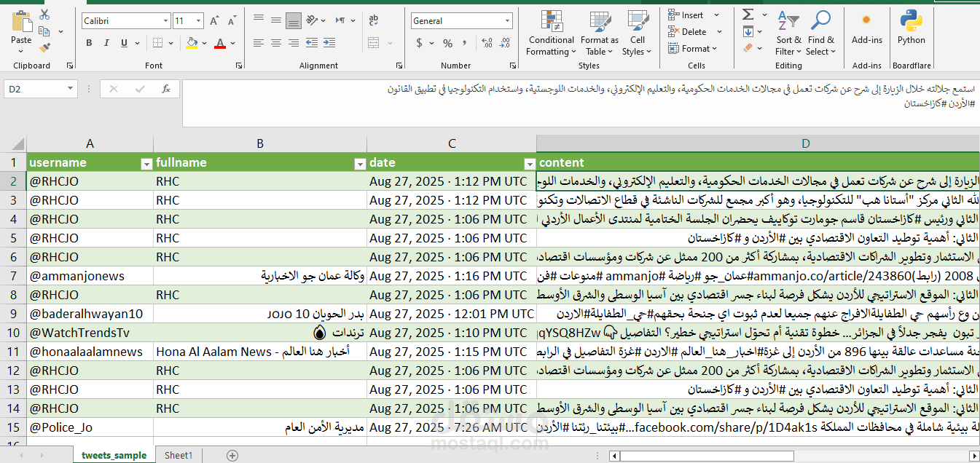980x463 pixels.
Task: Toggle bottom vertical alignment
Action: pyautogui.click(x=294, y=20)
